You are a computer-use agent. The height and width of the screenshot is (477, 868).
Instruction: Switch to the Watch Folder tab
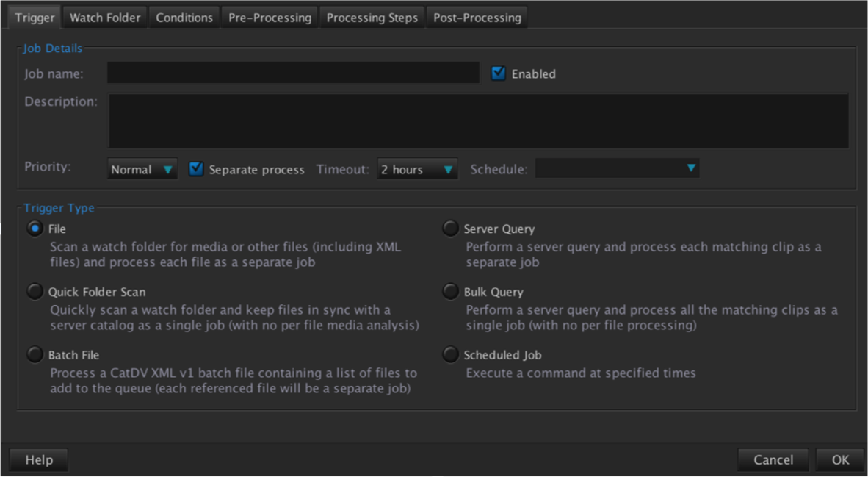point(105,18)
